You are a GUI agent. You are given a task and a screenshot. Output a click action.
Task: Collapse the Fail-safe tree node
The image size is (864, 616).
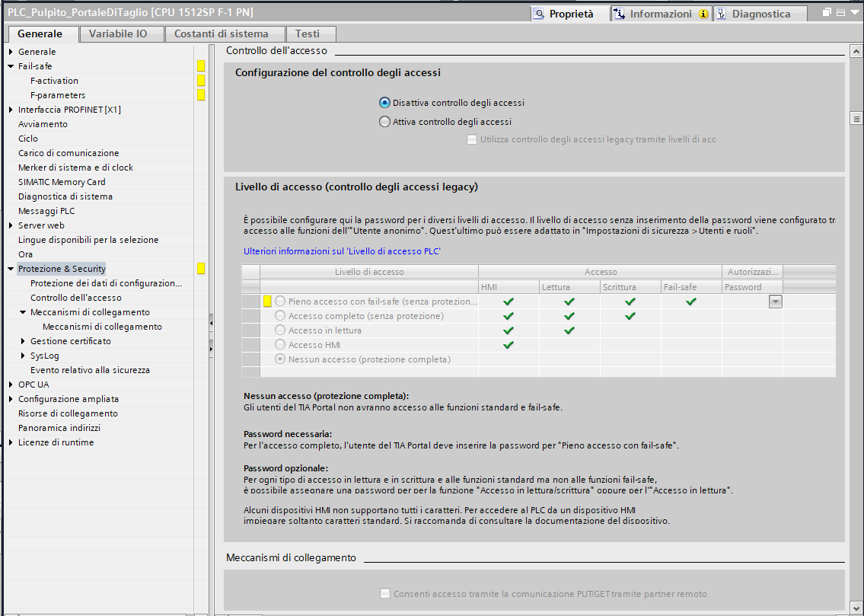[11, 66]
